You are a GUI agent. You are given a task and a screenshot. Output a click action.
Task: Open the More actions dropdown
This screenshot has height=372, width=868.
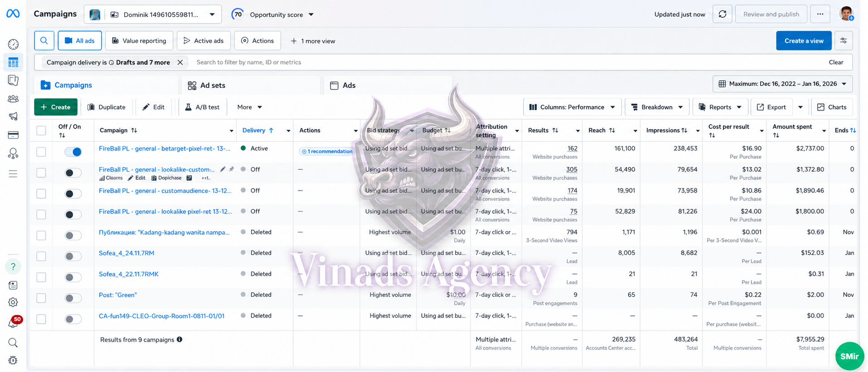(x=250, y=107)
